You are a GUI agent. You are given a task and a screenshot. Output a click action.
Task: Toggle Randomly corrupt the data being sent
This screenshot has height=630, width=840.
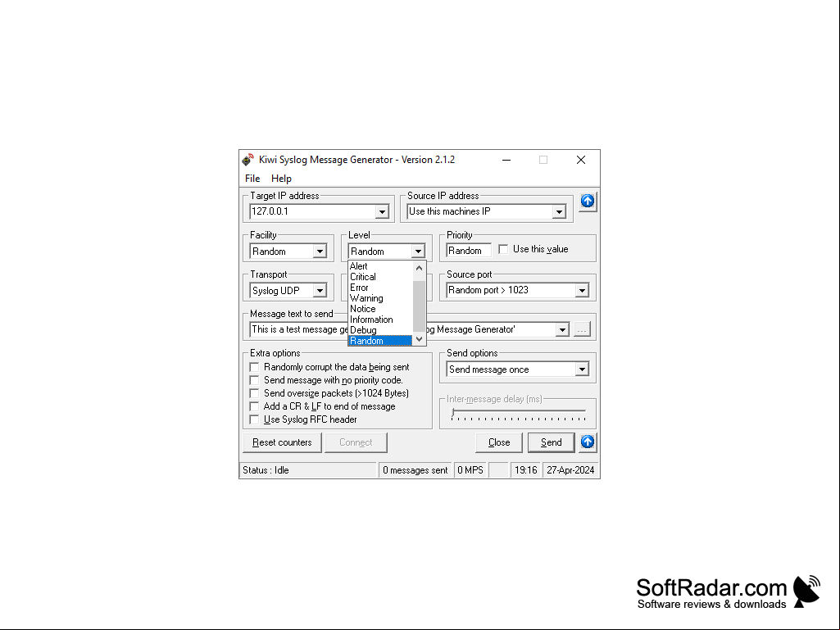click(255, 367)
